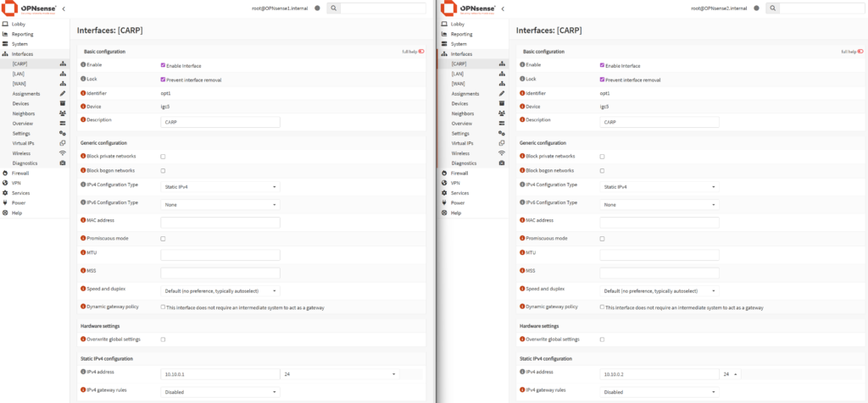The height and width of the screenshot is (403, 868).
Task: Collapse the sidebar using OPNsense2's chevron
Action: 504,8
